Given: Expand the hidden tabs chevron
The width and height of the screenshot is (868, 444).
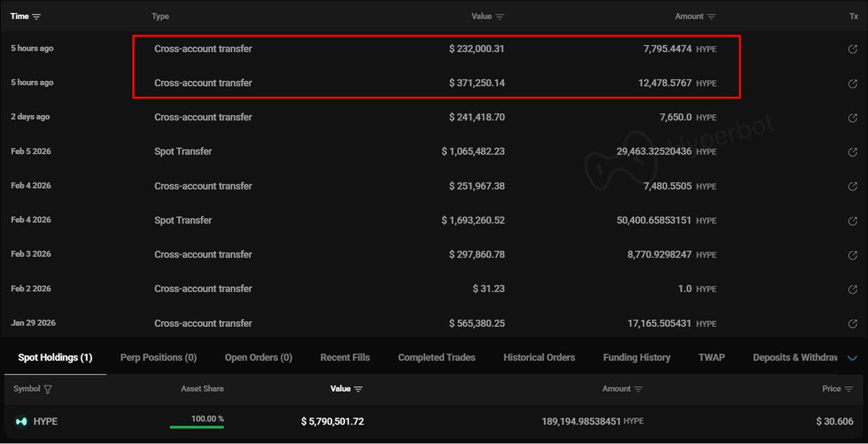Looking at the screenshot, I should click(x=851, y=358).
